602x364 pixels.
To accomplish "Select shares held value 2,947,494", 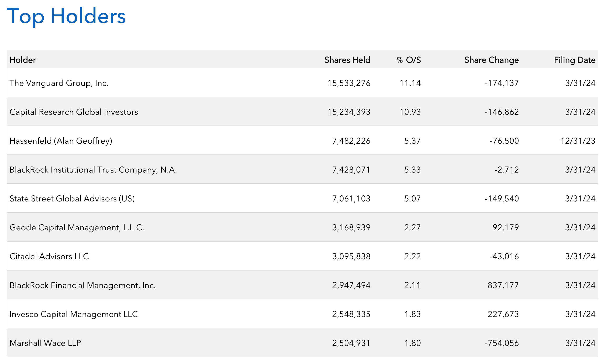I will 351,285.
